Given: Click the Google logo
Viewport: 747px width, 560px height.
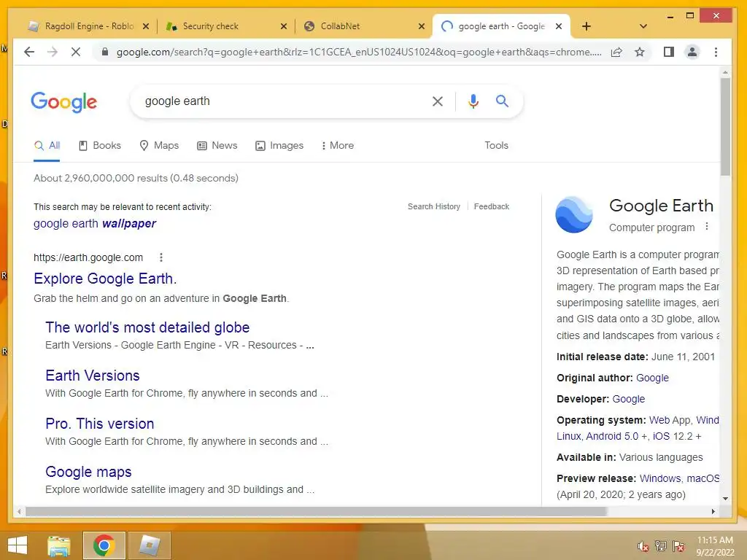Looking at the screenshot, I should [x=64, y=101].
